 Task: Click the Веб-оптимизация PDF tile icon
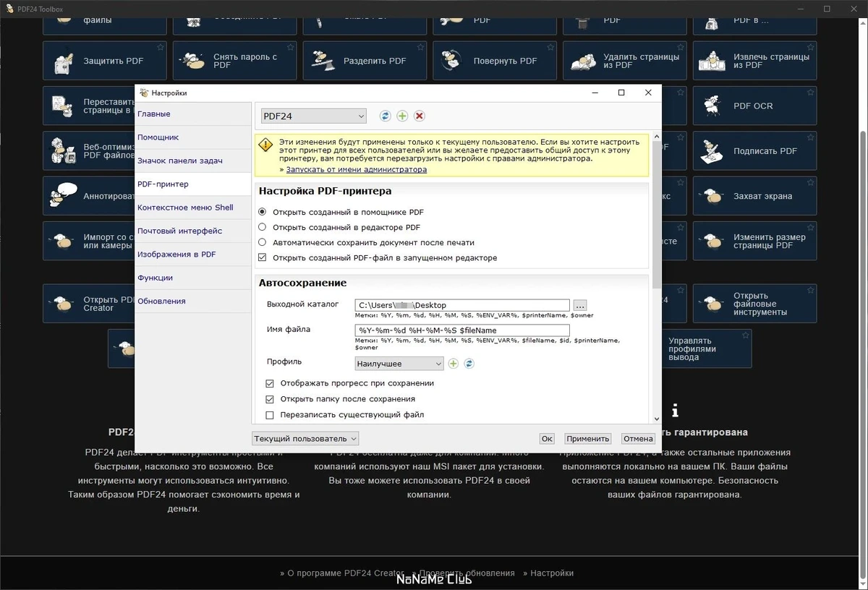coord(64,151)
